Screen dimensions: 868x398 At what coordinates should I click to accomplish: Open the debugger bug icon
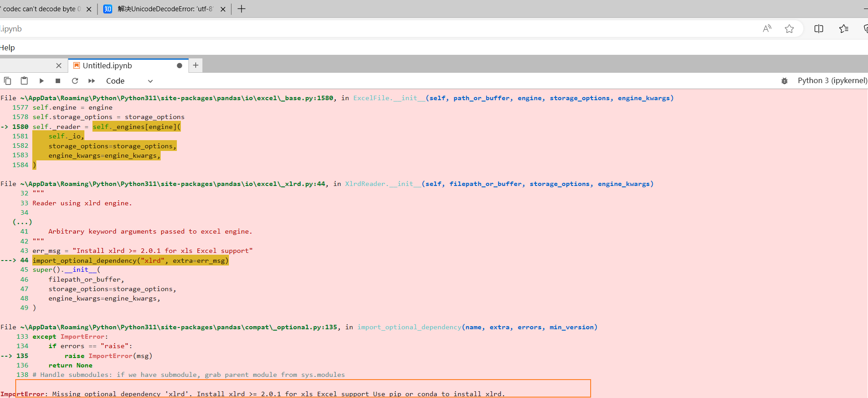coord(785,81)
